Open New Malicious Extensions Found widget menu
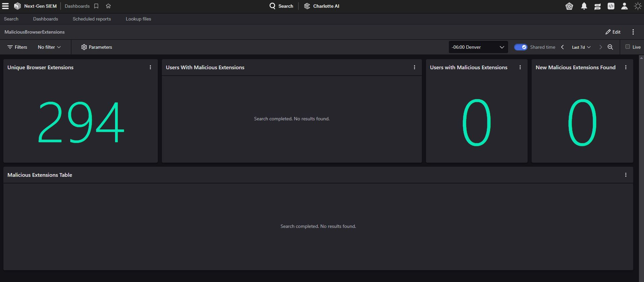Screen dimensions: 644x282 [626, 67]
